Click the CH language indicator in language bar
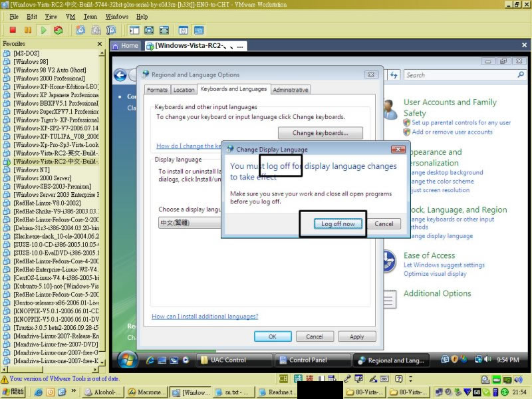532x399 pixels. [283, 378]
